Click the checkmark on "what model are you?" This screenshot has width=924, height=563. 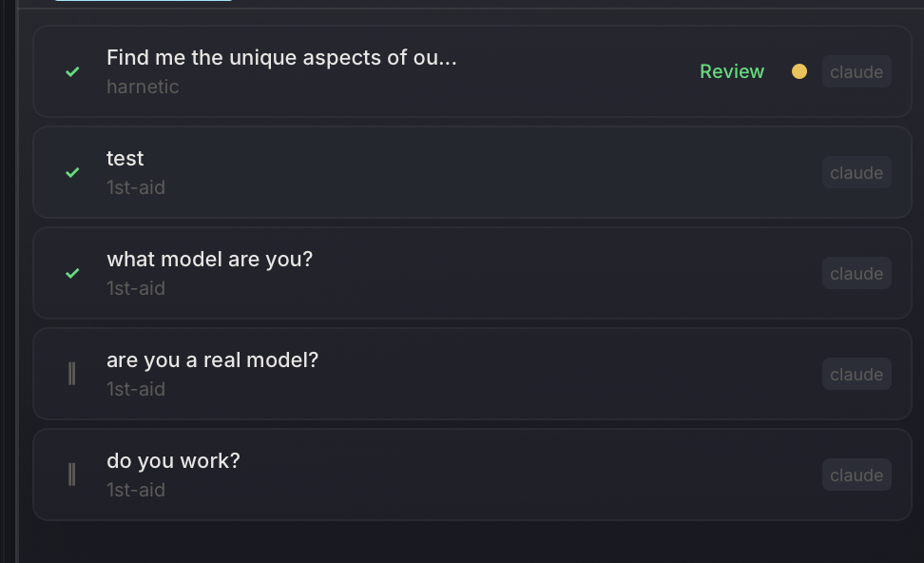point(71,273)
